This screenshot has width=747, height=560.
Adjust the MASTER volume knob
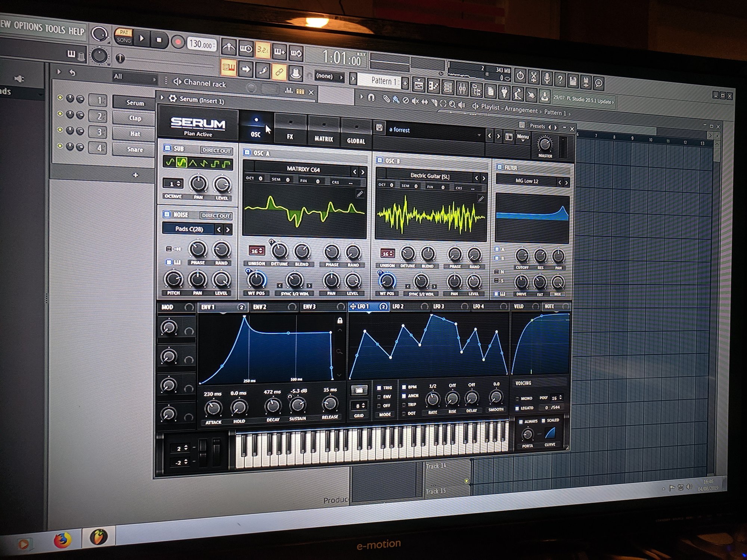545,144
